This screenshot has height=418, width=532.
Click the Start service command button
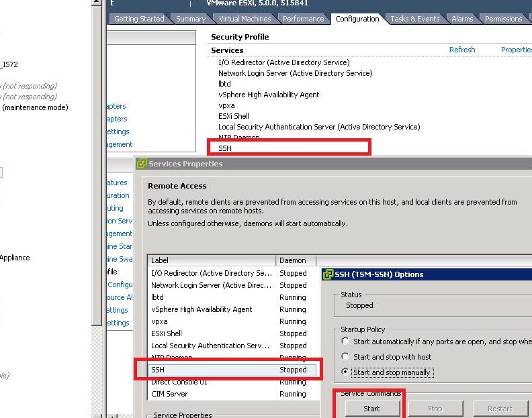tap(372, 409)
